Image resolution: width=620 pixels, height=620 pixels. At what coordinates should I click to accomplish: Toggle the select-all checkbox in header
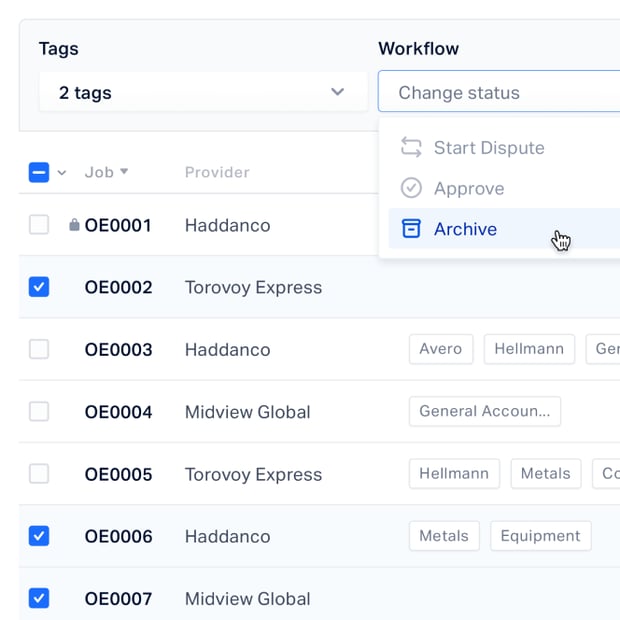[x=39, y=172]
